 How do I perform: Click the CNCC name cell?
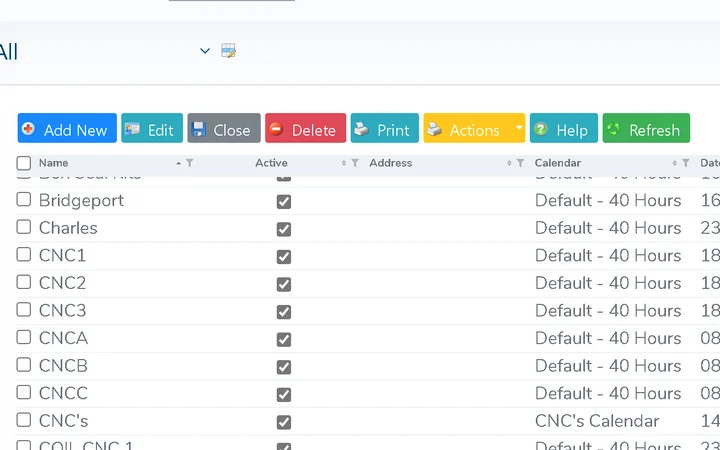coord(63,394)
